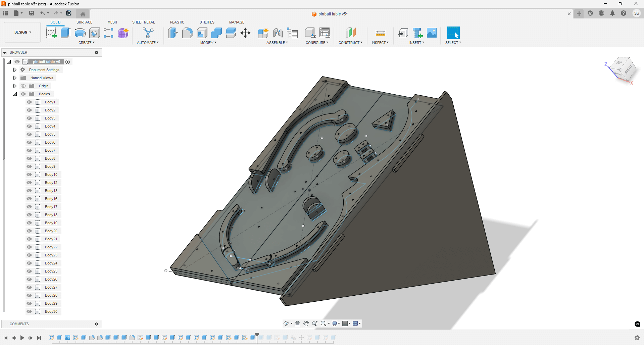This screenshot has width=644, height=345.
Task: Select the Joint tool
Action: [x=278, y=33]
